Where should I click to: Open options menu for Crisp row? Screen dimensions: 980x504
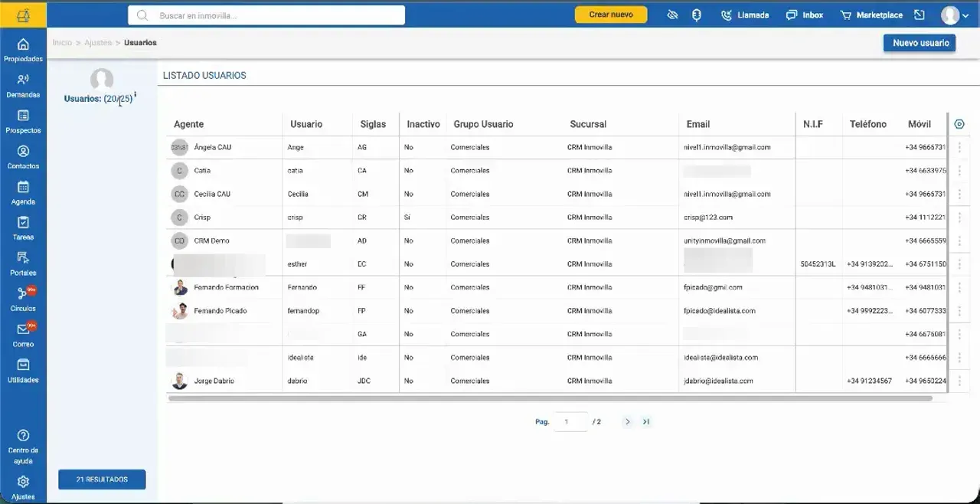coord(959,218)
